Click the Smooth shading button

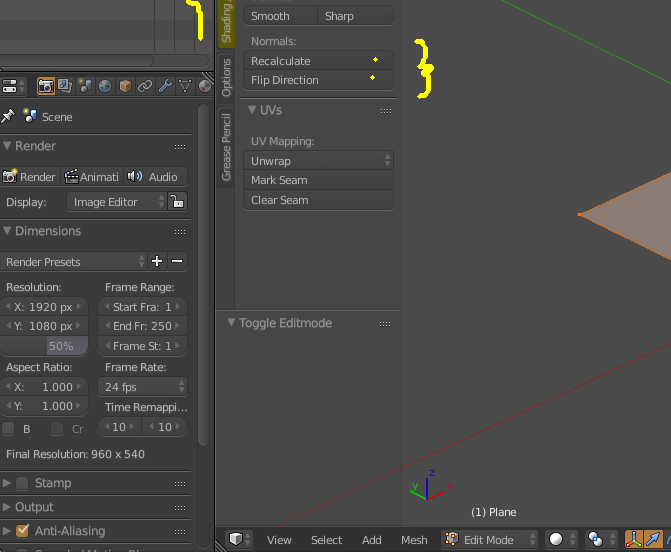(280, 16)
